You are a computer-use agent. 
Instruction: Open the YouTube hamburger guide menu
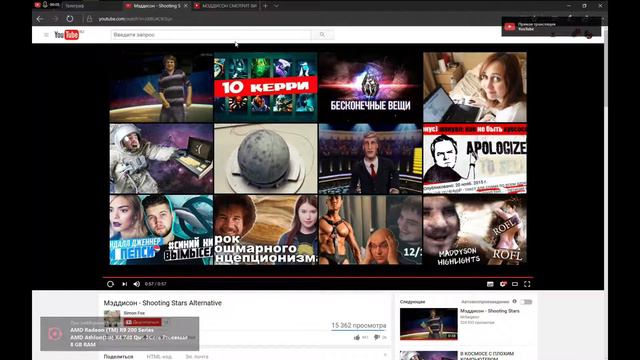click(46, 35)
